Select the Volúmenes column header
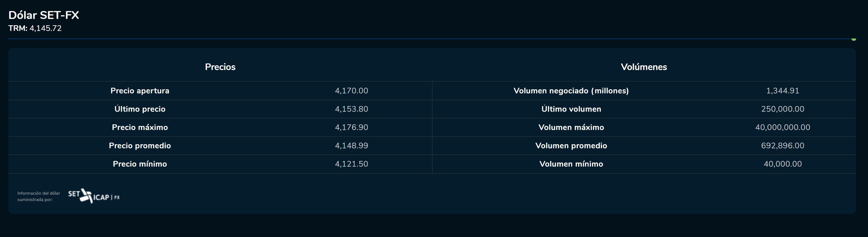Image resolution: width=868 pixels, height=237 pixels. [x=643, y=67]
